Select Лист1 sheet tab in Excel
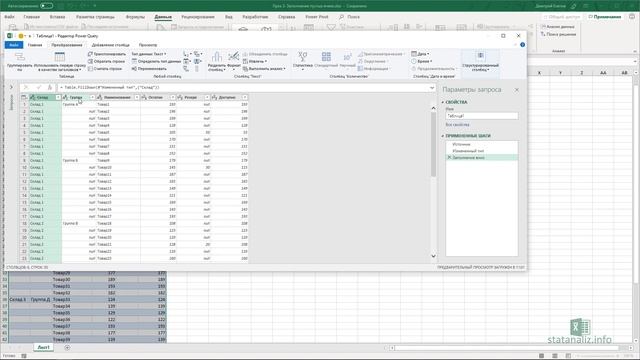This screenshot has width=640, height=360. 43,347
